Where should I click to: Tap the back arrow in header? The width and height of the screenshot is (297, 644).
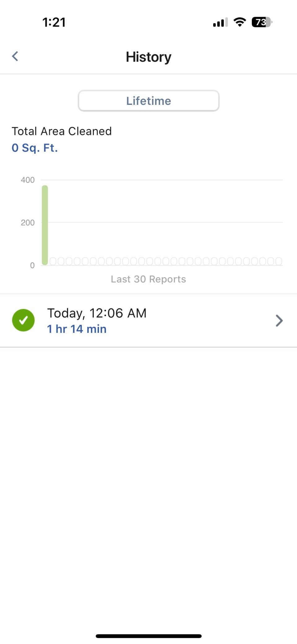point(15,56)
